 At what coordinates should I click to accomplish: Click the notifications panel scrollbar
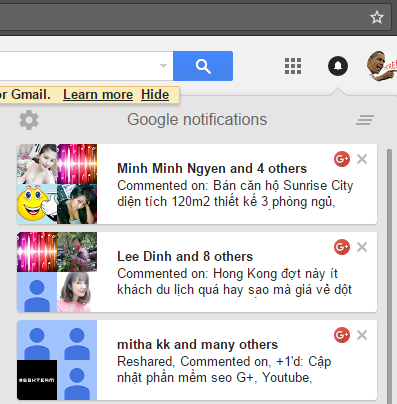(x=389, y=277)
